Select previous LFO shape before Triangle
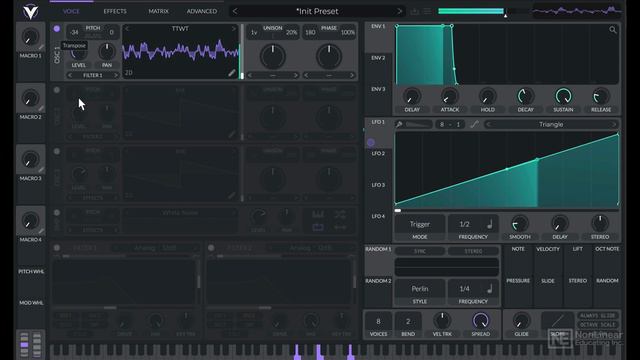640x360 pixels. click(488, 124)
